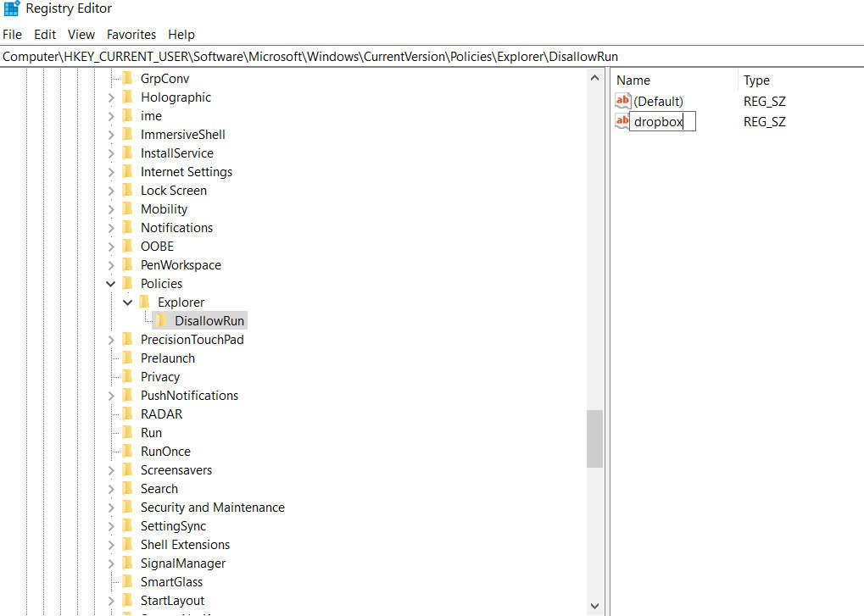
Task: Click the tree vertical scrollbar thumb
Action: (594, 438)
